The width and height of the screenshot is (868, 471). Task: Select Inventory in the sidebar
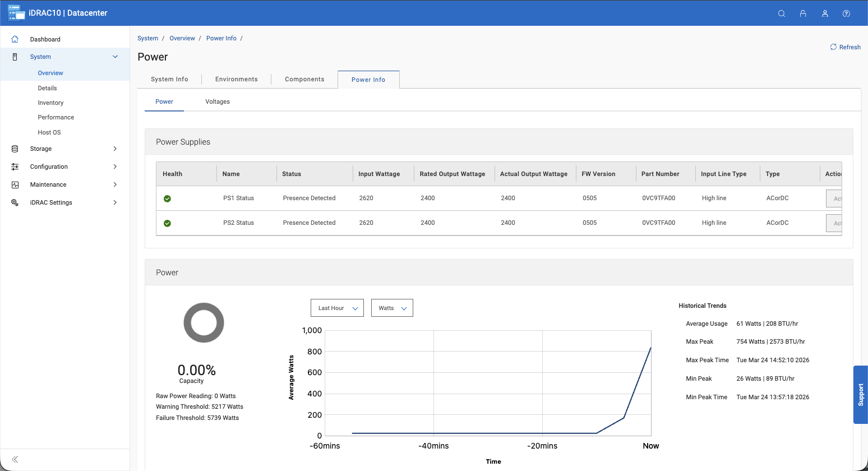click(x=50, y=103)
